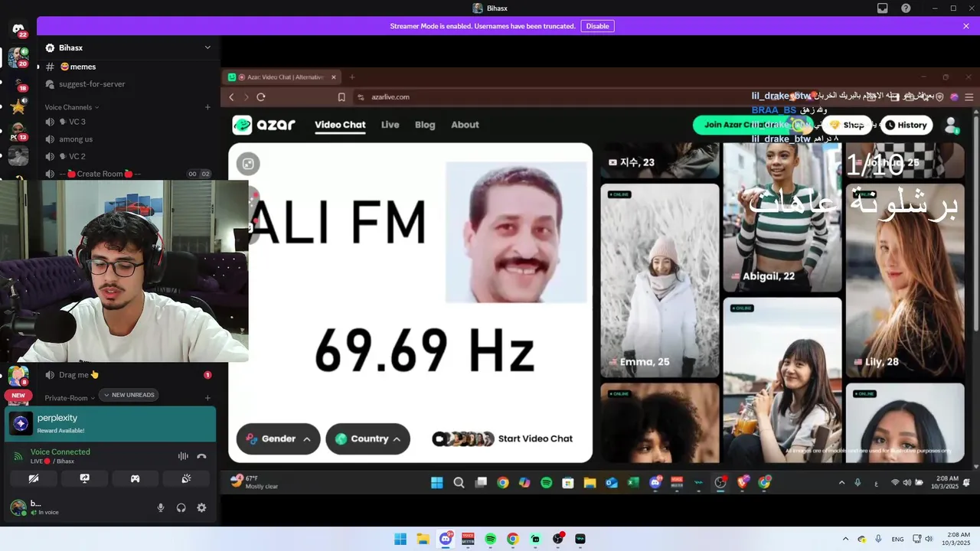Start an activity with the game controller icon
The image size is (980, 551).
pyautogui.click(x=135, y=478)
